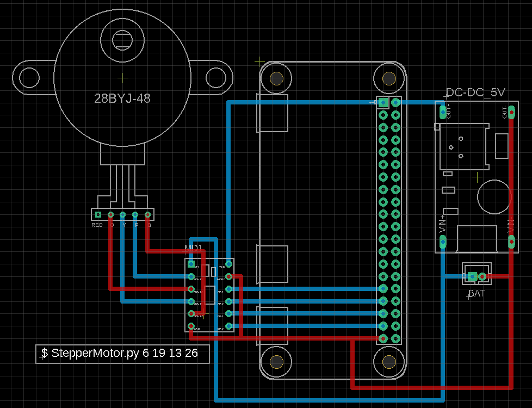Click the motor shaft at motor center

pyautogui.click(x=122, y=40)
